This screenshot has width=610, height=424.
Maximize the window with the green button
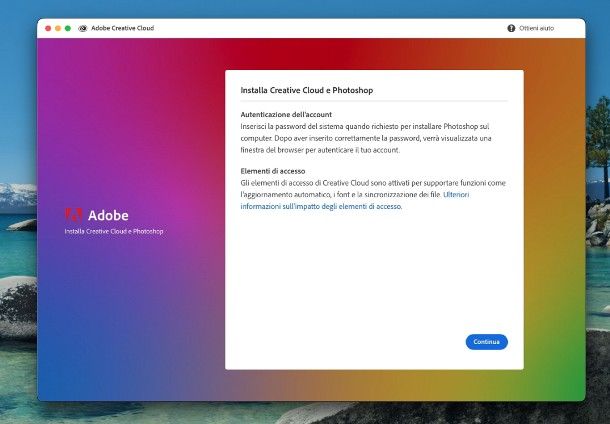pyautogui.click(x=68, y=28)
